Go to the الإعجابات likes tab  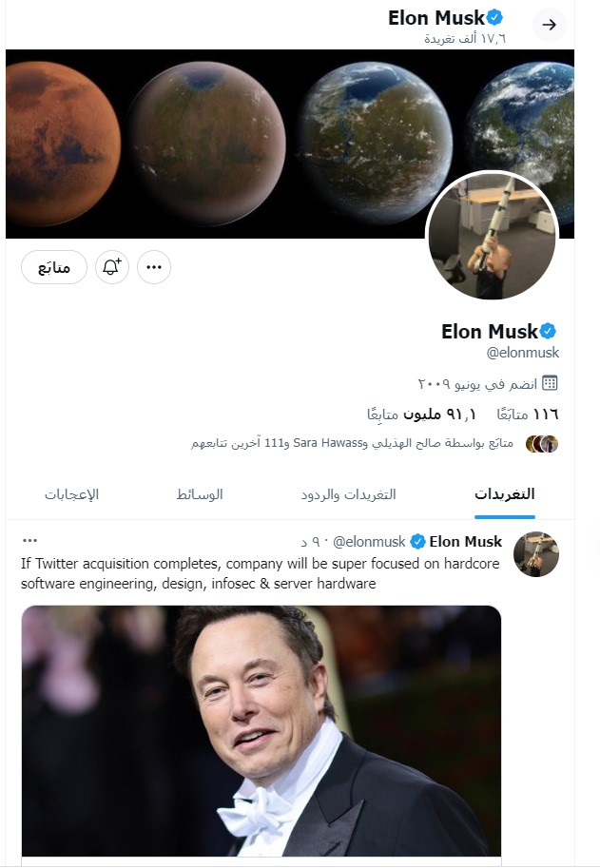pos(72,494)
